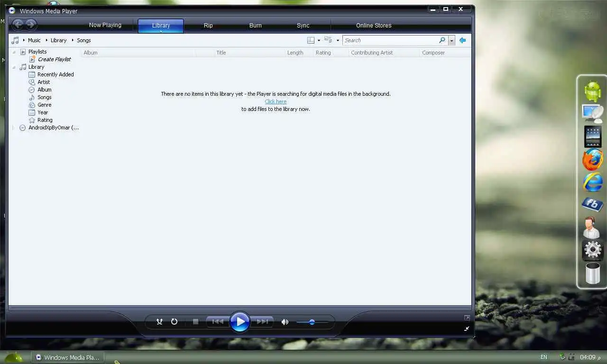Follow the 'Click here' link
This screenshot has width=607, height=364.
pos(276,101)
